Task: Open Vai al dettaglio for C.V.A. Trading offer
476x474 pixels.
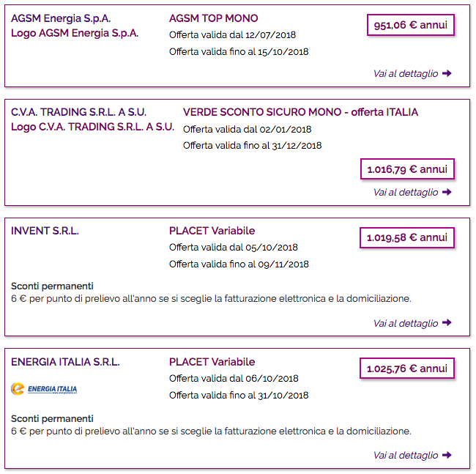Action: pyautogui.click(x=412, y=192)
